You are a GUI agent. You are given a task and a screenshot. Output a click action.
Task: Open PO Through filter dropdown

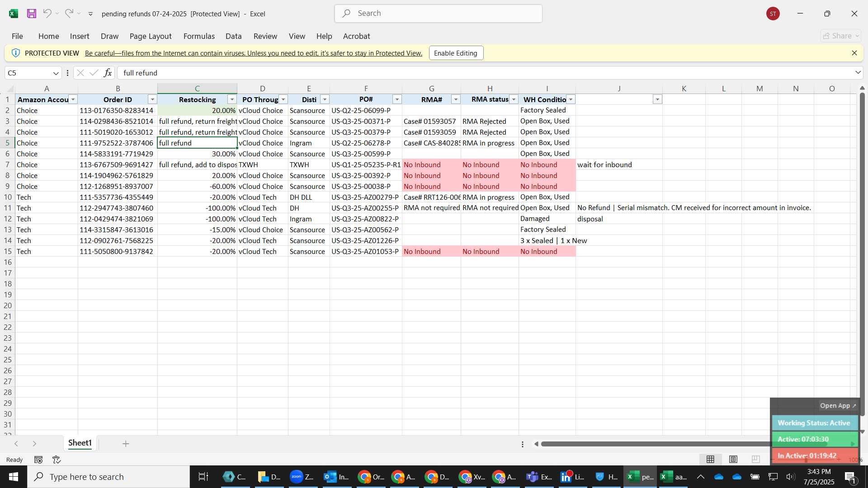(x=283, y=99)
